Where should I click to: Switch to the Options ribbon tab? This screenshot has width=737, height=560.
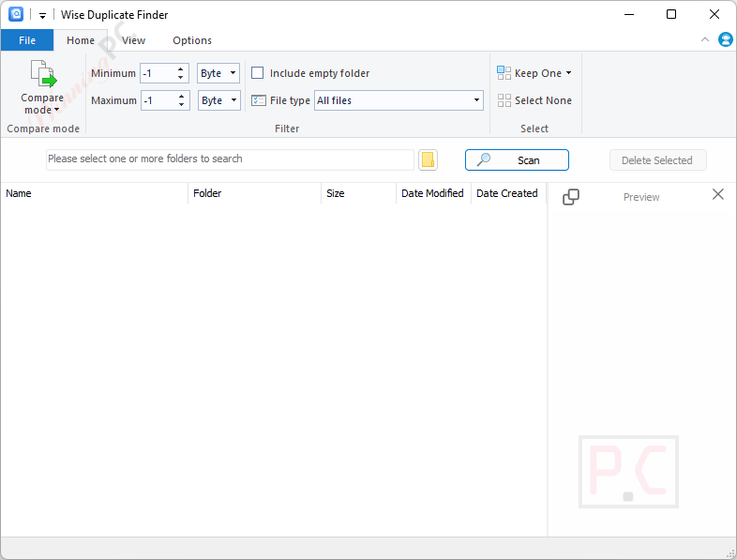[x=192, y=40]
